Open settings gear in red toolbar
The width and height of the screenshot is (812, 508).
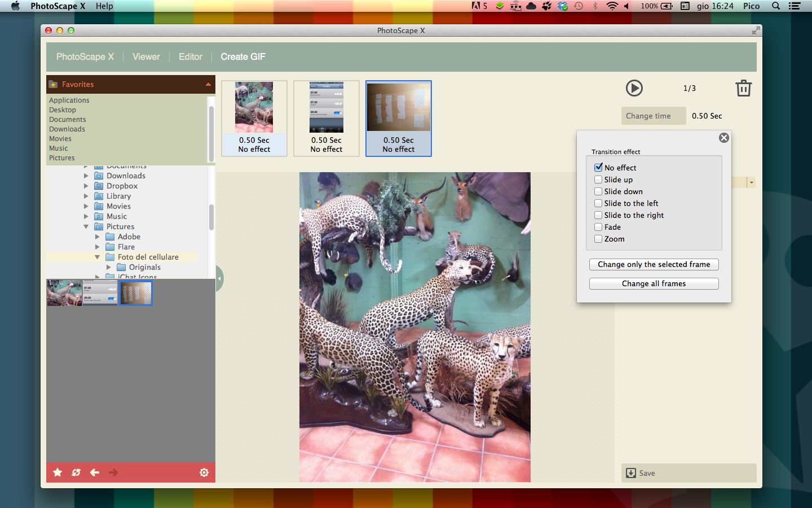[204, 472]
